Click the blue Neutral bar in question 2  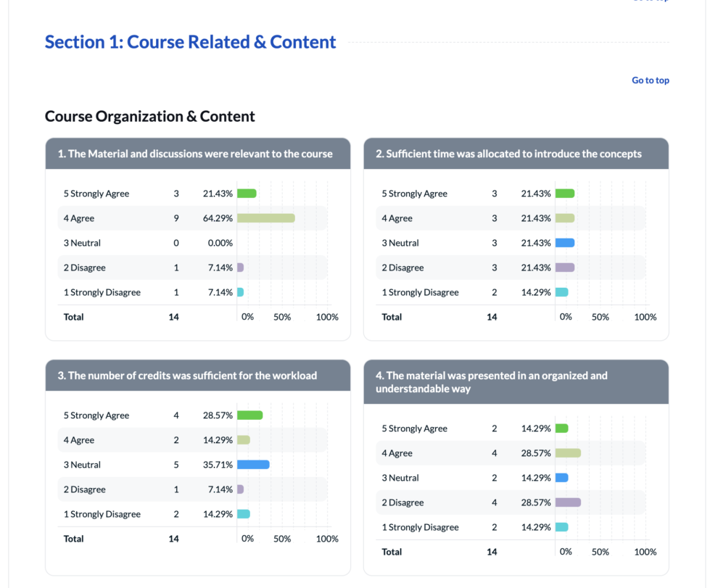[565, 243]
